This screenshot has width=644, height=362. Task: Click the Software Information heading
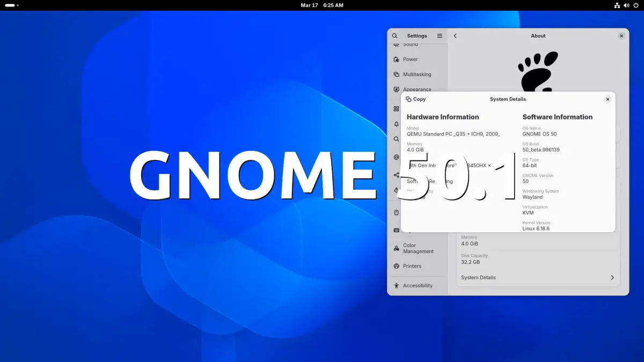coord(558,117)
